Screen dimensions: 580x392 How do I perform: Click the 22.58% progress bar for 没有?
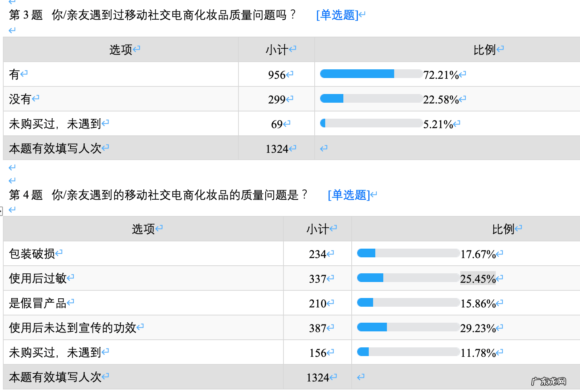tap(371, 98)
